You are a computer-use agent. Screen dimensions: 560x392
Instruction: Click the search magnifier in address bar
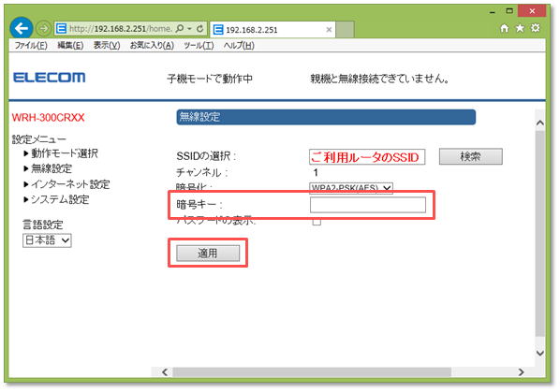[x=181, y=28]
